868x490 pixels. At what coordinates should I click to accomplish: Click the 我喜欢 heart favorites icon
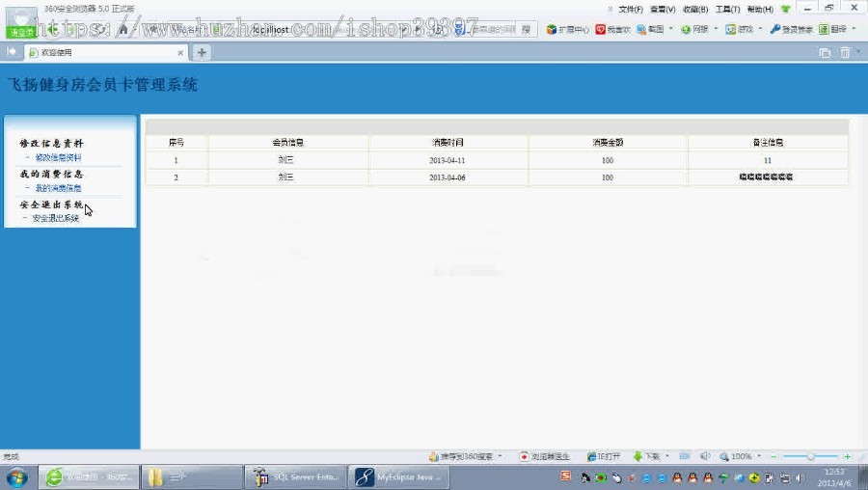[x=600, y=29]
